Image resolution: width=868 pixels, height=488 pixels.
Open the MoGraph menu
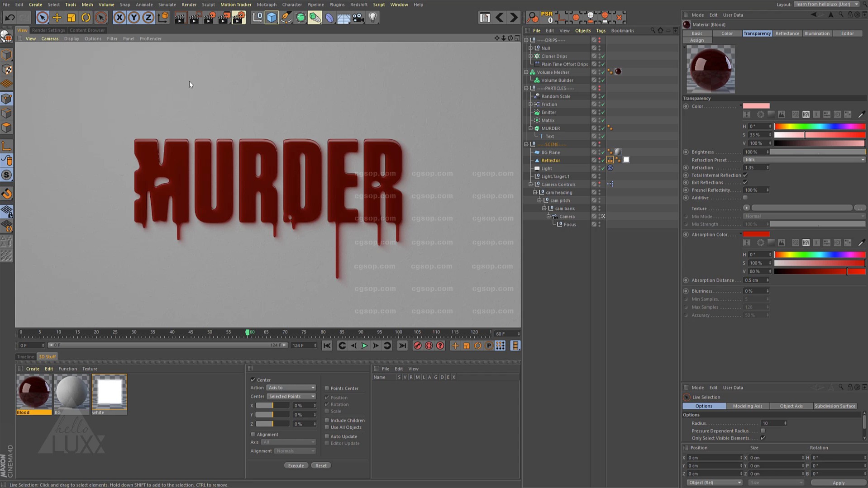click(267, 5)
